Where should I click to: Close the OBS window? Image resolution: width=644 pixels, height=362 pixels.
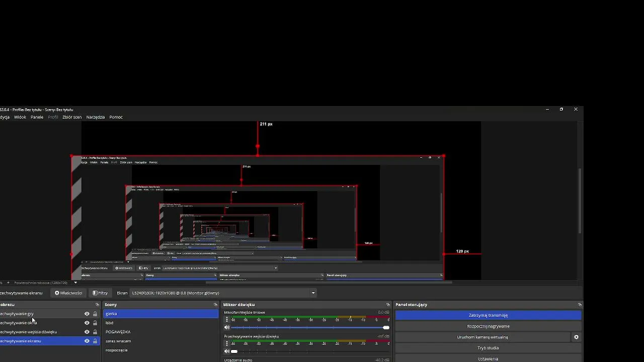coord(576,109)
